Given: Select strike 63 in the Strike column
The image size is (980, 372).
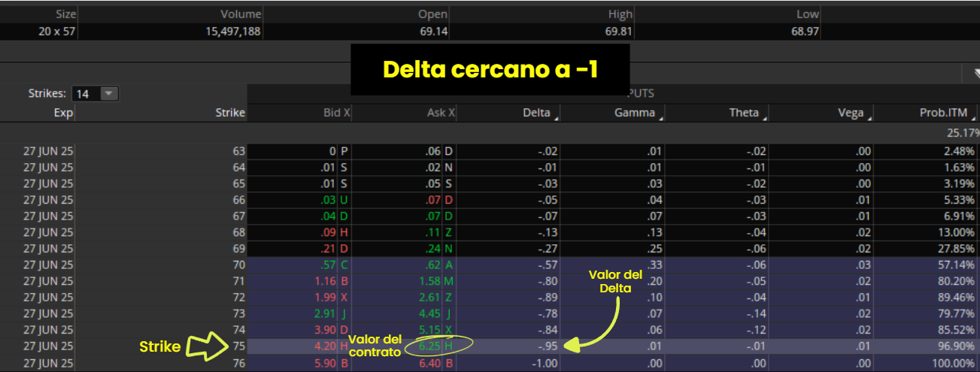Looking at the screenshot, I should coord(238,151).
